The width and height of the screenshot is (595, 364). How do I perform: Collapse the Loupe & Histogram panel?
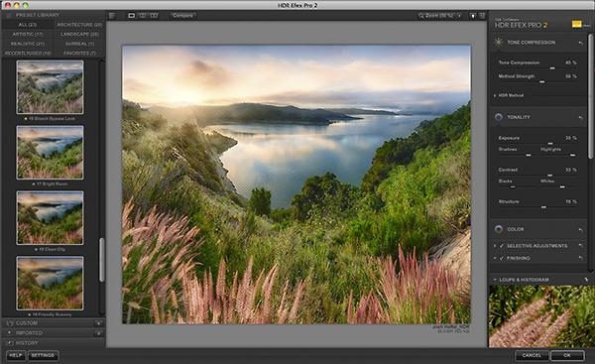coord(495,280)
